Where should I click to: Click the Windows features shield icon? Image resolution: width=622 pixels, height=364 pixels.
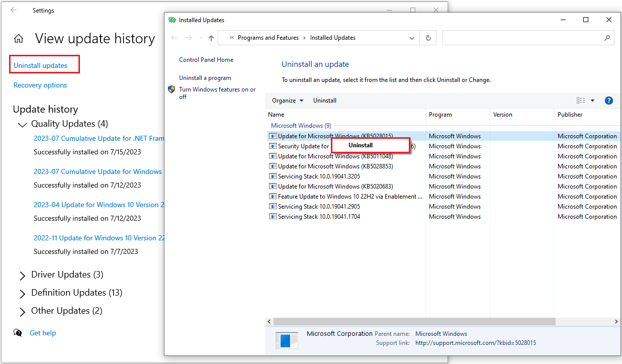[171, 89]
